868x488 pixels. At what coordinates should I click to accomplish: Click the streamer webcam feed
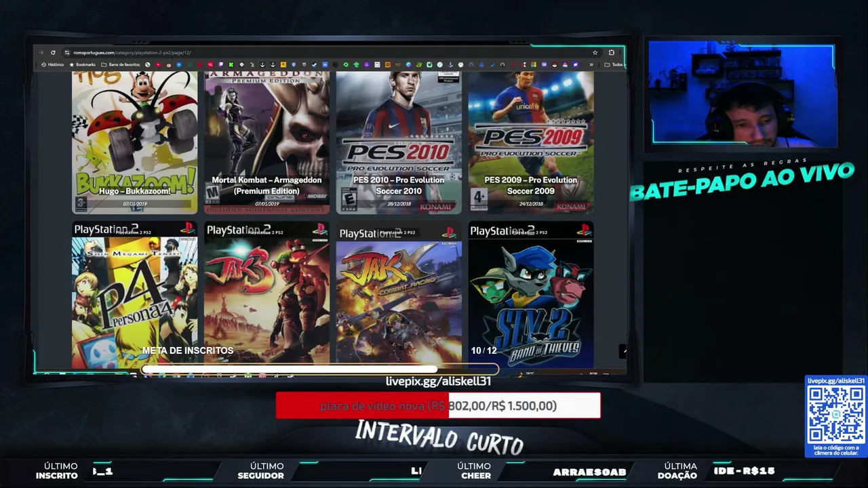(743, 94)
